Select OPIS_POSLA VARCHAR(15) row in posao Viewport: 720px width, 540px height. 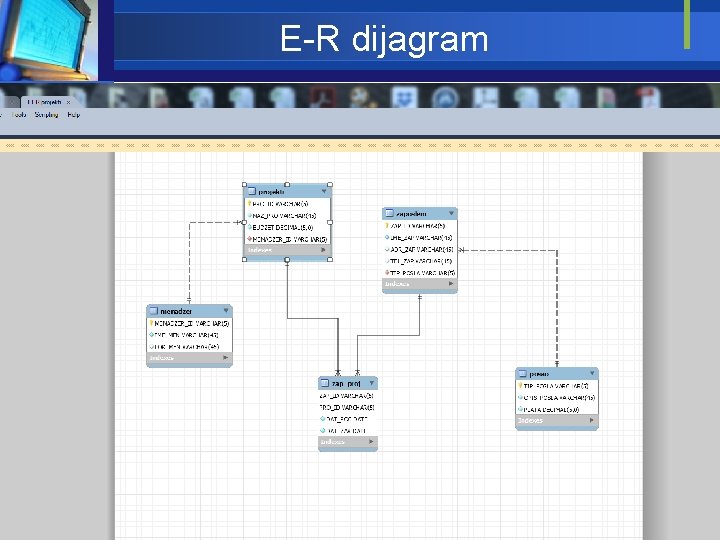pos(557,398)
